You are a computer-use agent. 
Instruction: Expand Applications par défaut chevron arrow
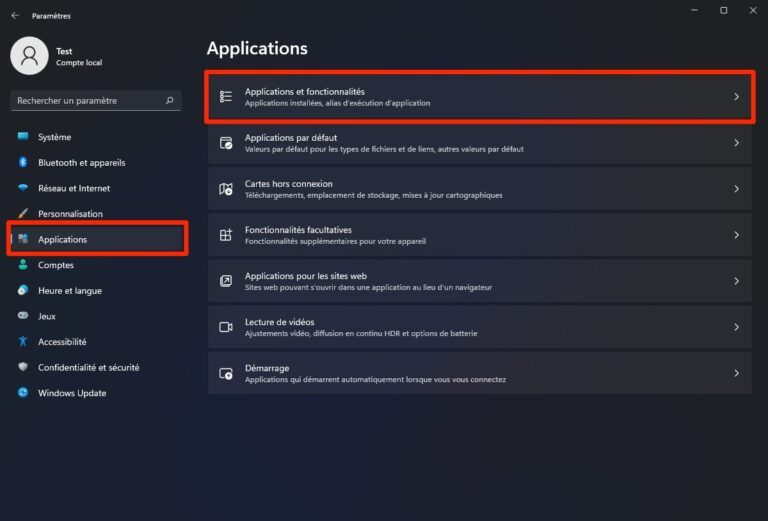tap(736, 143)
